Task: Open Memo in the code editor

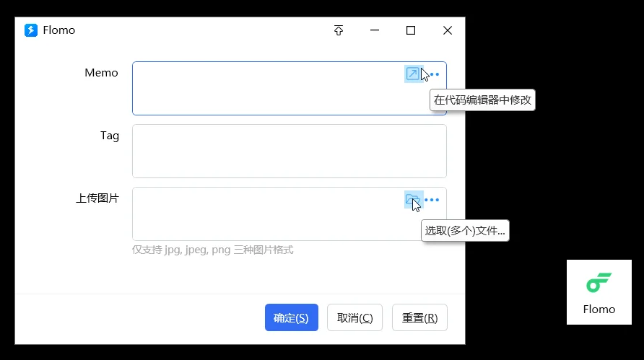Action: (x=412, y=74)
